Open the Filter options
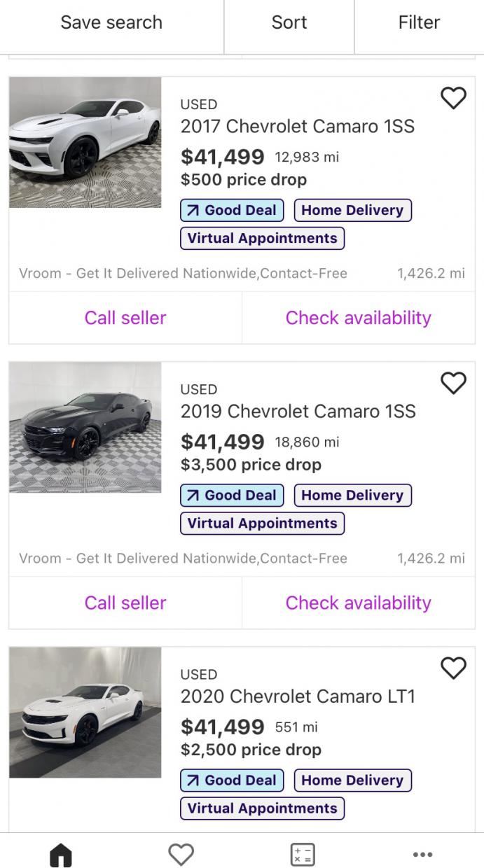484x868 pixels. (x=419, y=22)
